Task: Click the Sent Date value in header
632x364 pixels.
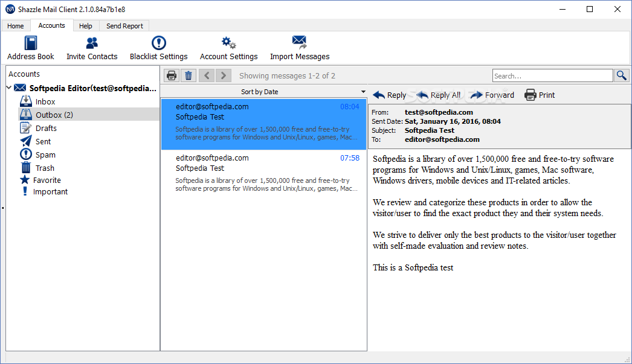Action: click(453, 121)
